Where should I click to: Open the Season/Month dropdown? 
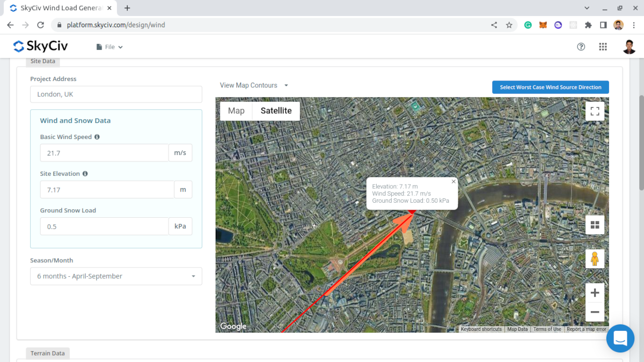pos(116,276)
